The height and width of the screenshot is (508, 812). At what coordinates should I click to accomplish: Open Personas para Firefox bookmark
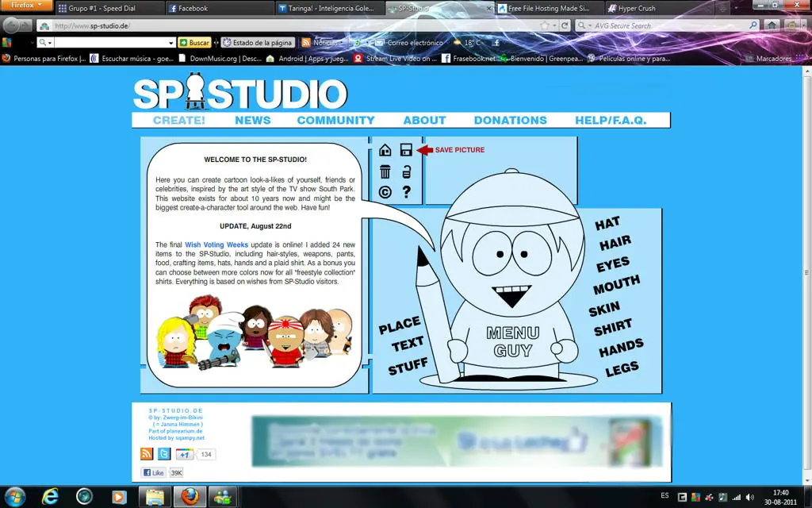click(44, 59)
